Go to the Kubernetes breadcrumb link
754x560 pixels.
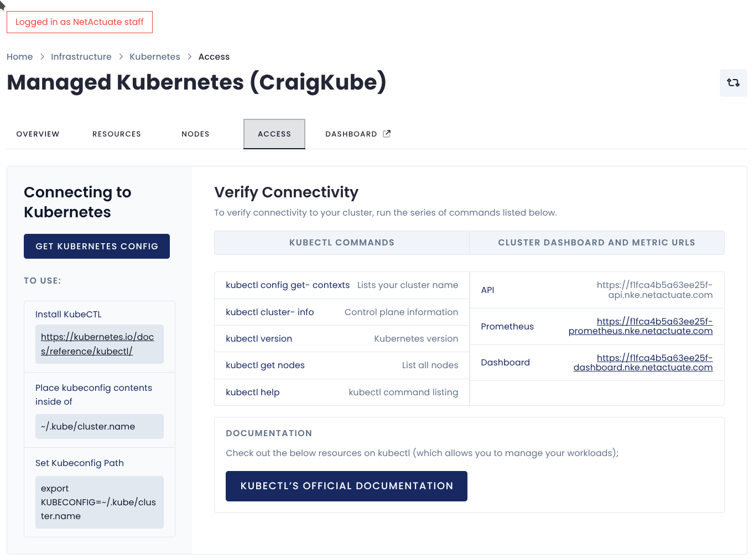click(155, 56)
